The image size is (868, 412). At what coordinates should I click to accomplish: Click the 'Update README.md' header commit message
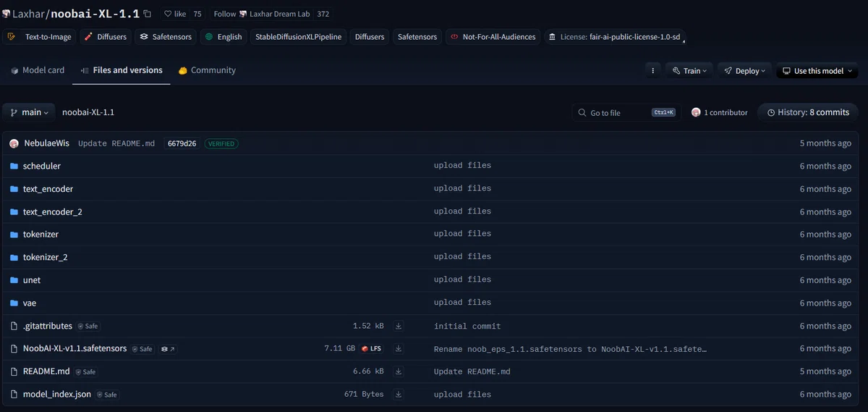click(116, 143)
